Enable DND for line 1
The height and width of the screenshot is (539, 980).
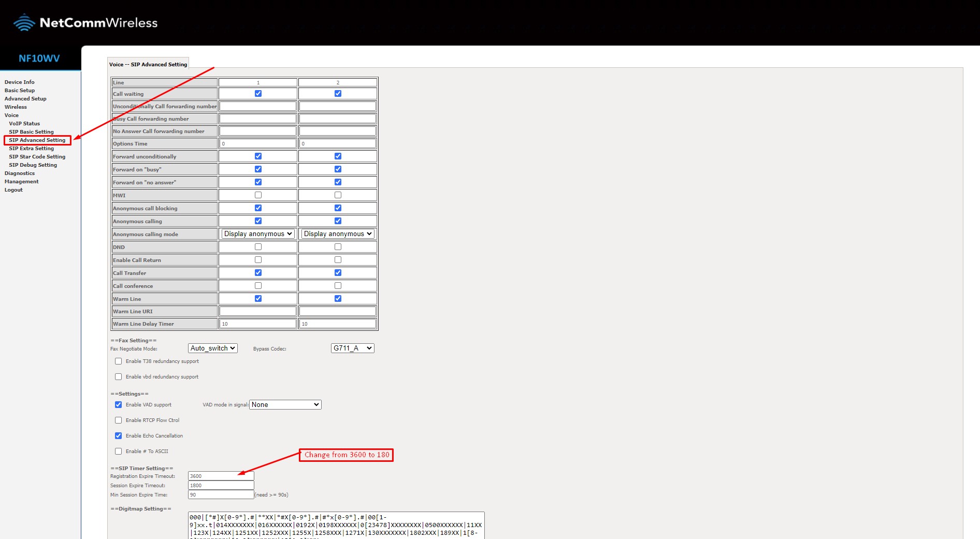pyautogui.click(x=258, y=246)
